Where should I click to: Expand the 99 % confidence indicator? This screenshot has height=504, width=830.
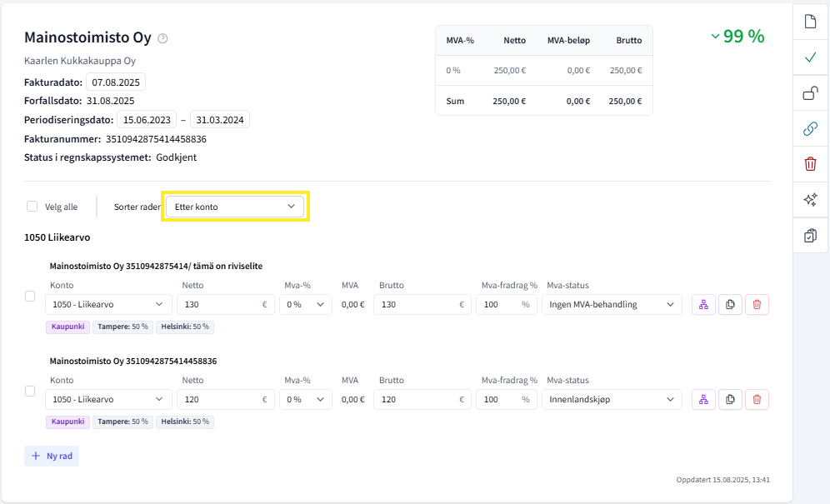pyautogui.click(x=737, y=37)
